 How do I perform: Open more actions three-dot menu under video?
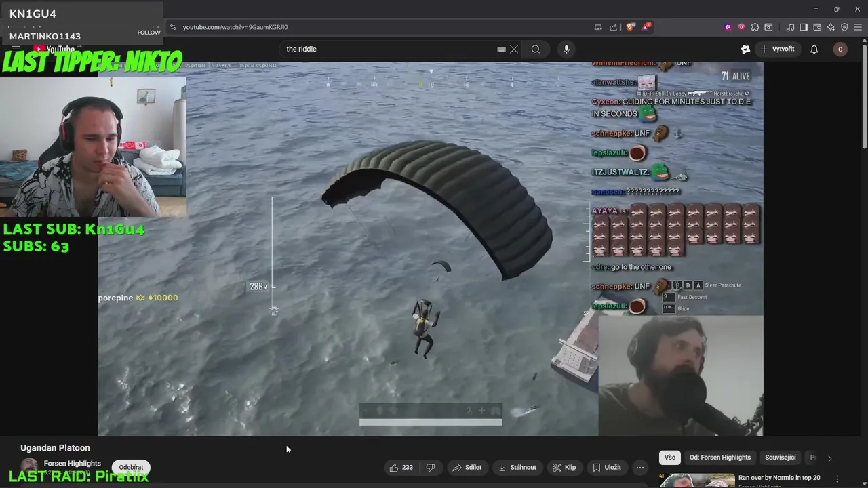(x=639, y=467)
